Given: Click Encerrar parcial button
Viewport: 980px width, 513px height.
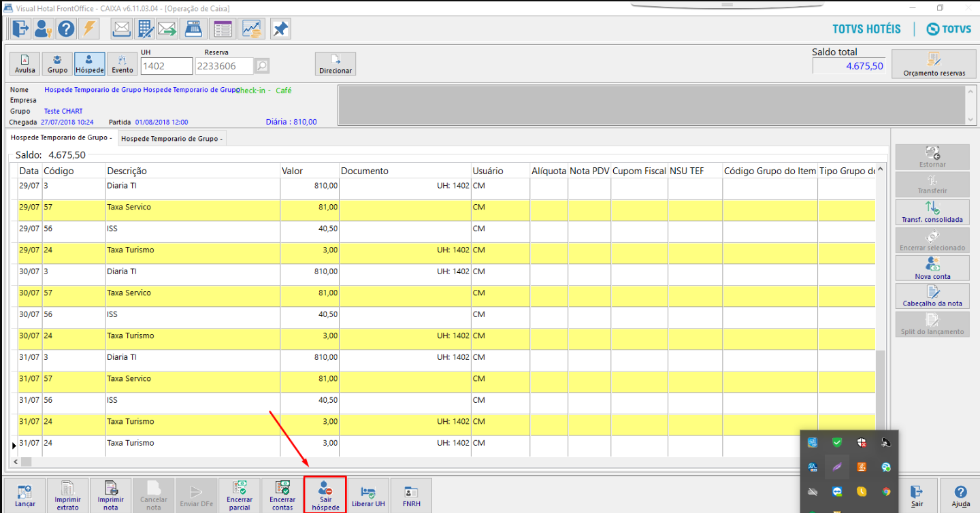Looking at the screenshot, I should 240,495.
